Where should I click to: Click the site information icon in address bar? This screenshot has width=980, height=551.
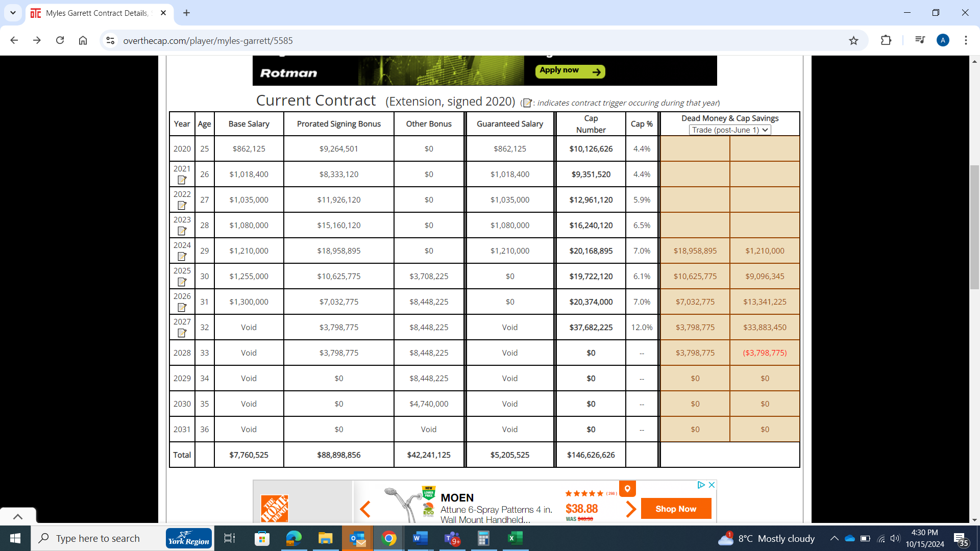point(110,40)
